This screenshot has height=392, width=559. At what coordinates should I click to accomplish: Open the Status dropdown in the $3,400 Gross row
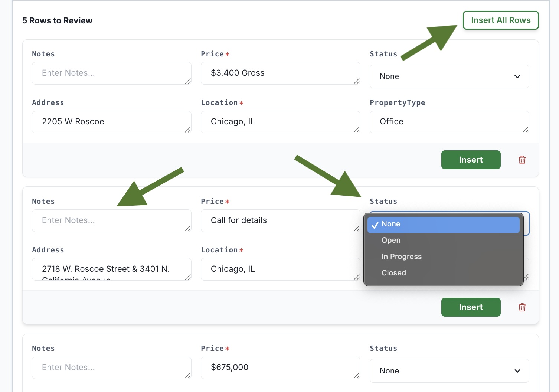[x=449, y=76]
